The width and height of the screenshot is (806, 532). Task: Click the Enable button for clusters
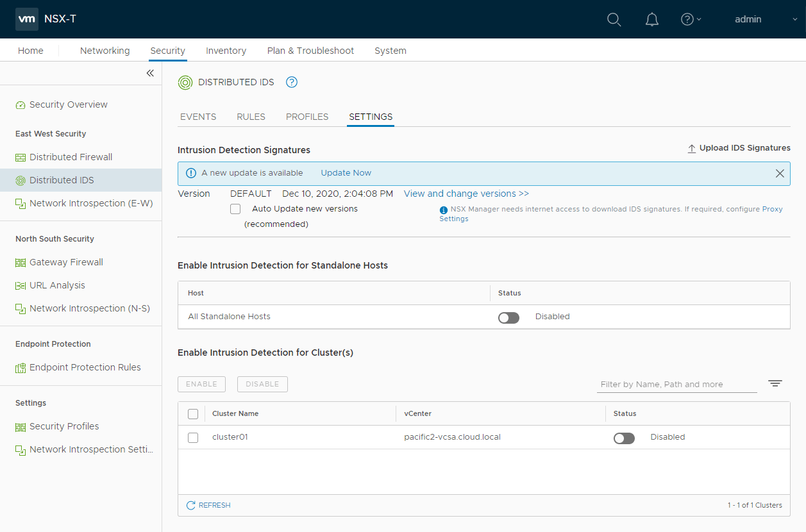pyautogui.click(x=201, y=384)
